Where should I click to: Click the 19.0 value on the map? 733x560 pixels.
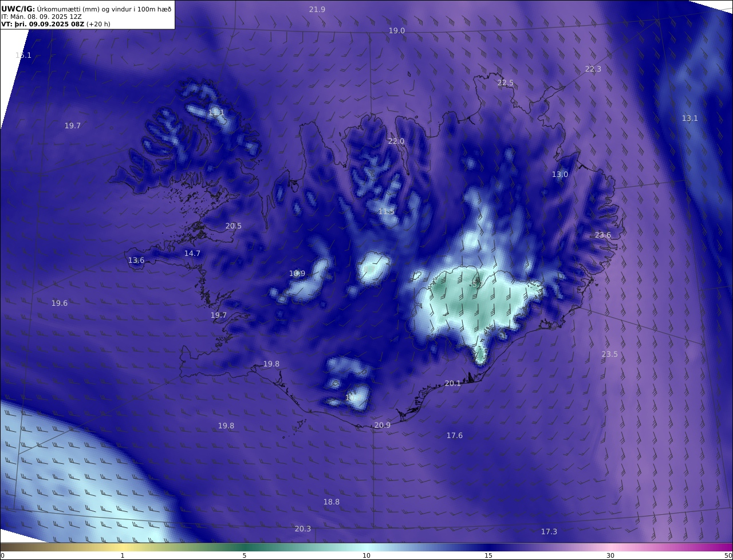[397, 30]
